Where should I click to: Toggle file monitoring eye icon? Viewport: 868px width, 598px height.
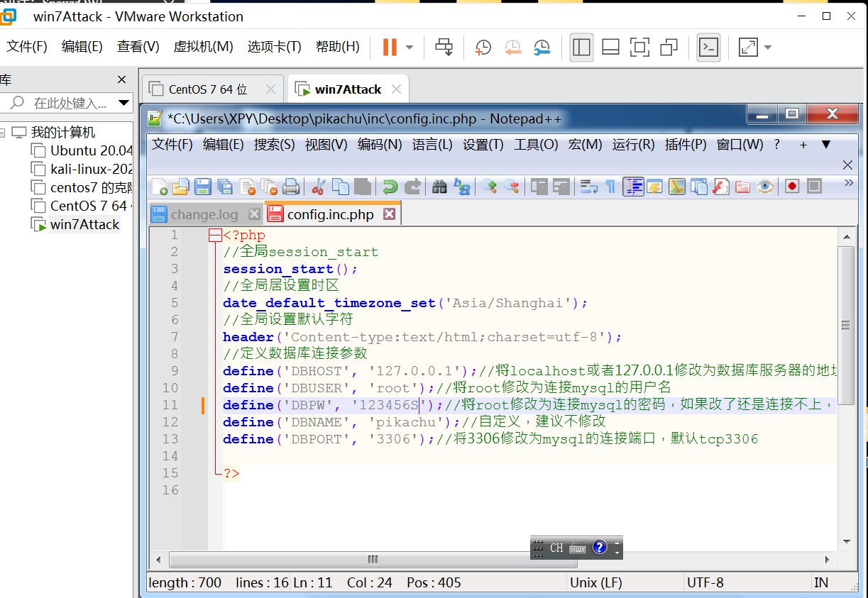765,187
